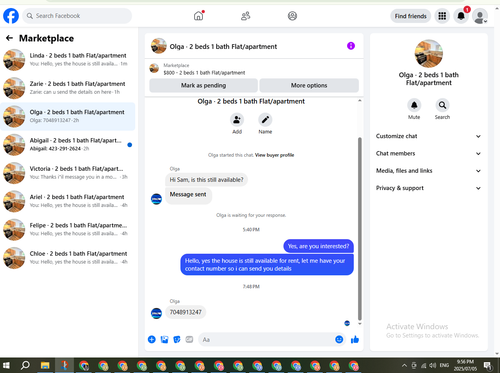The width and height of the screenshot is (500, 373).
Task: Click the back arrow beside Marketplace
Action: point(9,38)
